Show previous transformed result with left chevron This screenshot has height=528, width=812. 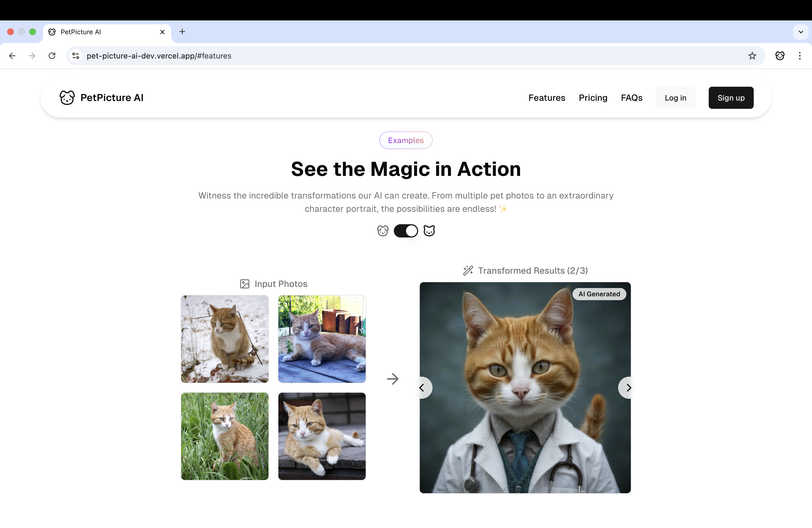(422, 388)
